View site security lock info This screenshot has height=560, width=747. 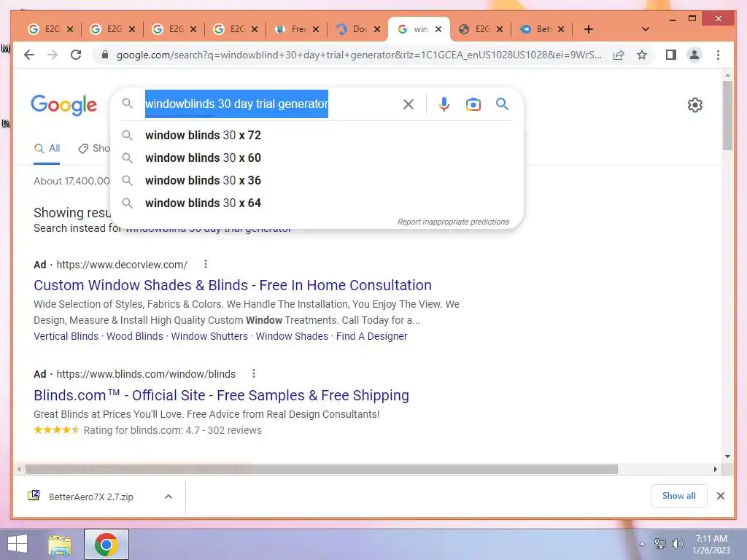point(105,55)
